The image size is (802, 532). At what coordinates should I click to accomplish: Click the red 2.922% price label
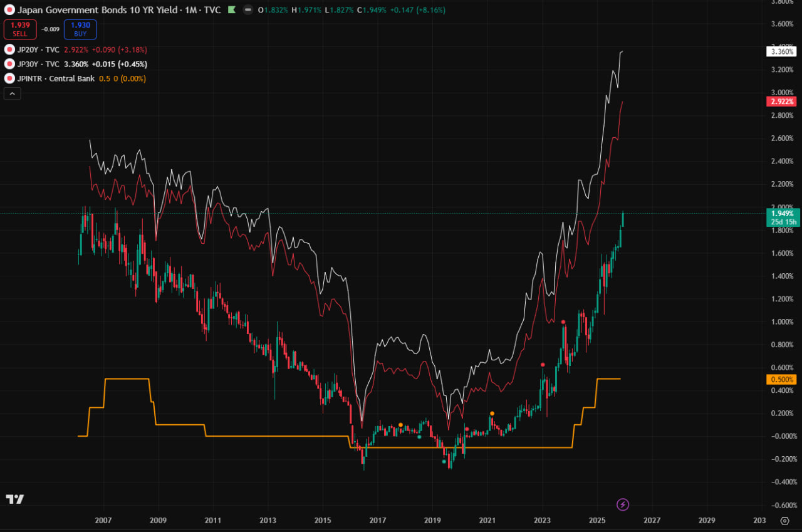click(781, 102)
